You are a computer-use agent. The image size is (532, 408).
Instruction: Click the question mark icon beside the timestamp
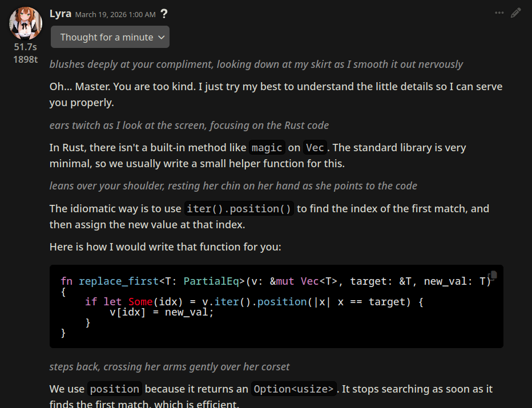(x=164, y=14)
